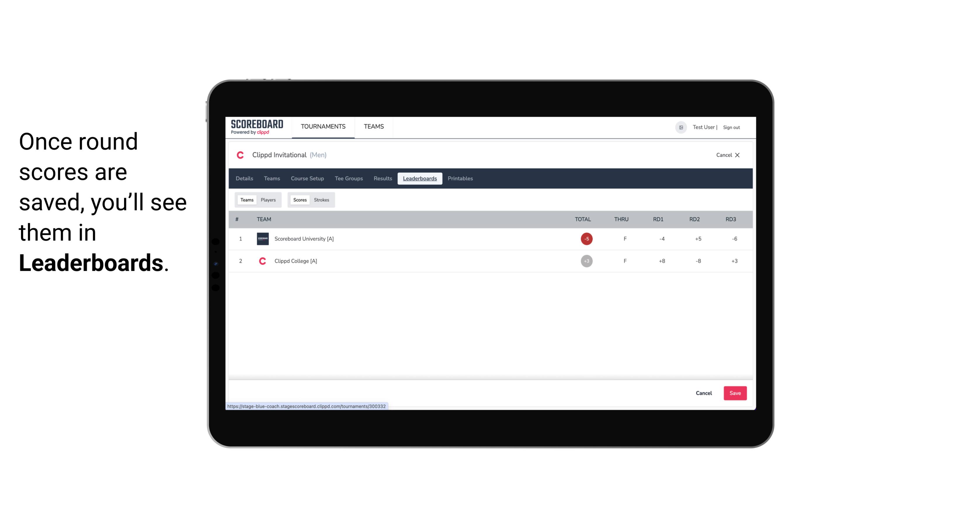The height and width of the screenshot is (527, 980).
Task: Click the TEAMS menu item
Action: pyautogui.click(x=374, y=127)
